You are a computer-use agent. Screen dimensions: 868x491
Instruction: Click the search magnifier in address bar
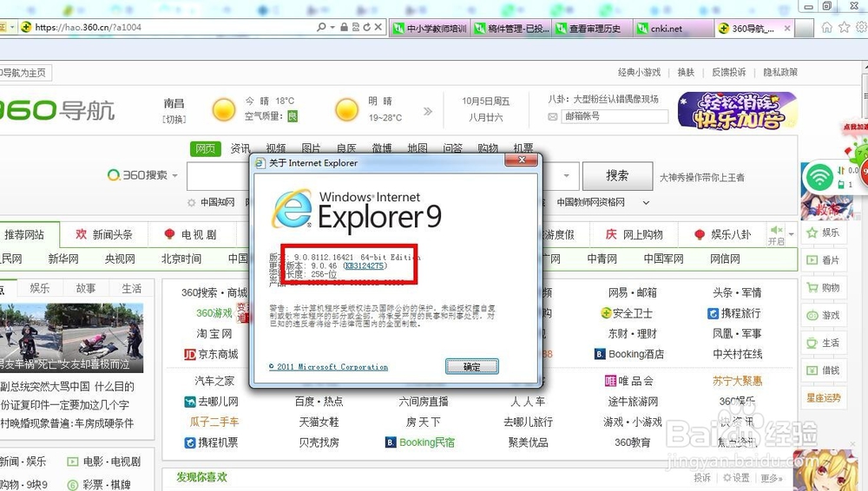tap(321, 27)
